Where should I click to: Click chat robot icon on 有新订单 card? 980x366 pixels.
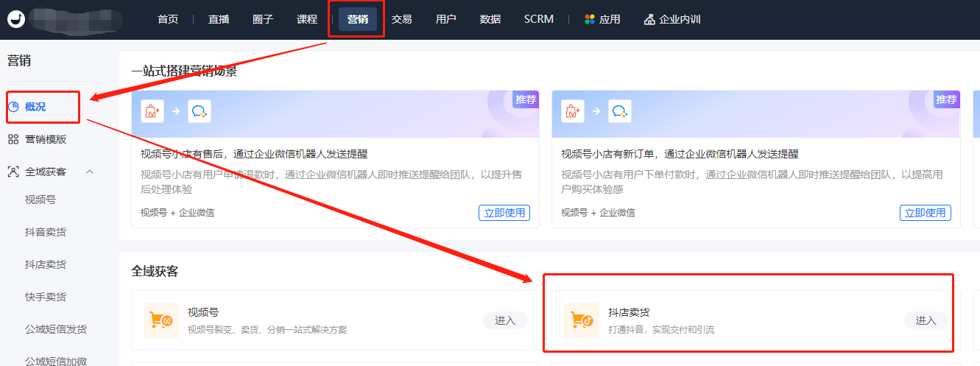(620, 111)
